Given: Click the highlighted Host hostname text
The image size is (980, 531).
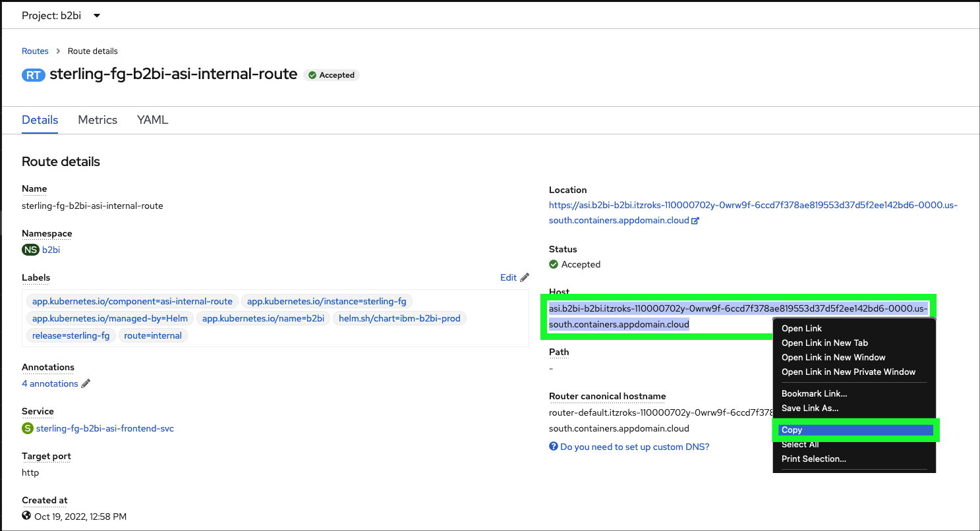Looking at the screenshot, I should tap(738, 316).
